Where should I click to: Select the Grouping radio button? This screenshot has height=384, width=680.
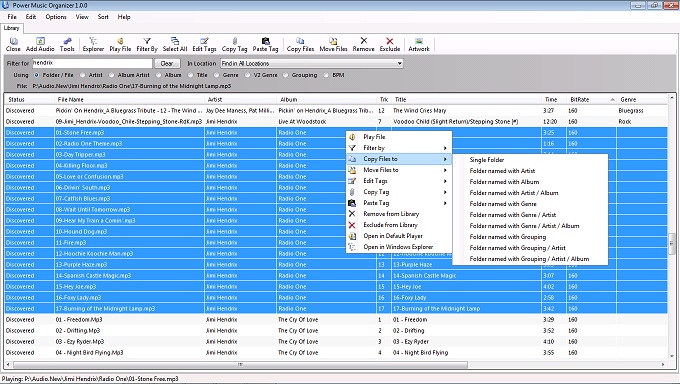285,75
